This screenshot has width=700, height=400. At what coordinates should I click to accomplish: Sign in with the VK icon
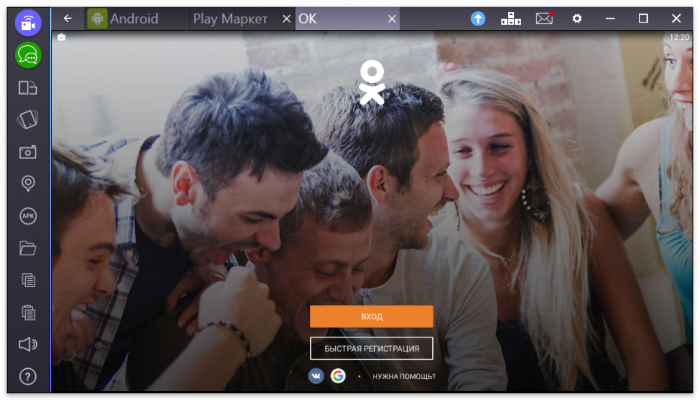[316, 376]
